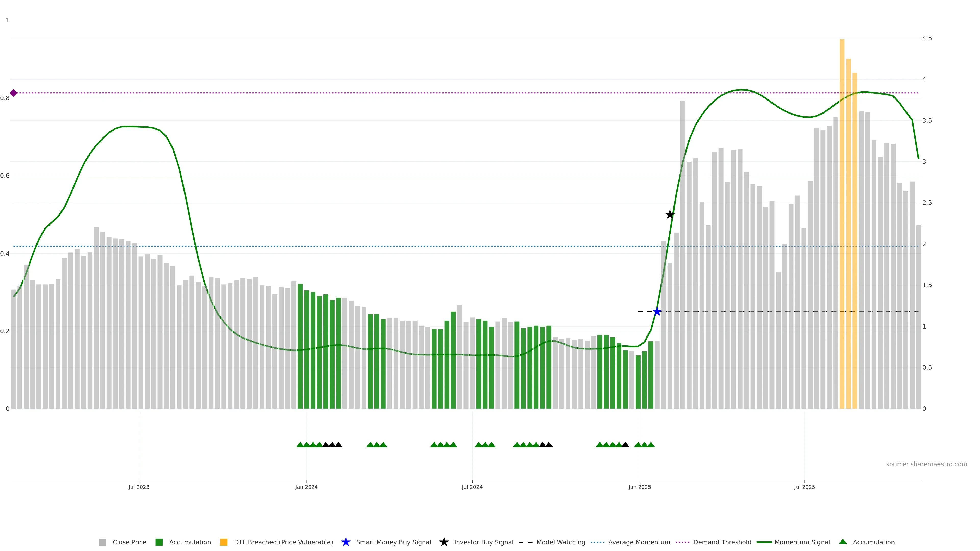Click the Jan 2025 axis label

click(640, 487)
